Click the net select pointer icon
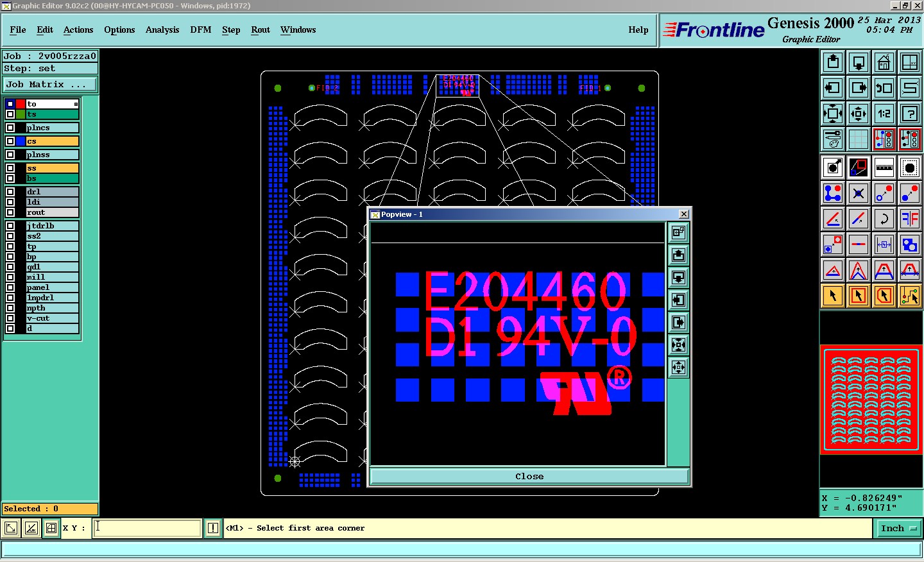Screen dimensions: 924x562 click(x=910, y=296)
